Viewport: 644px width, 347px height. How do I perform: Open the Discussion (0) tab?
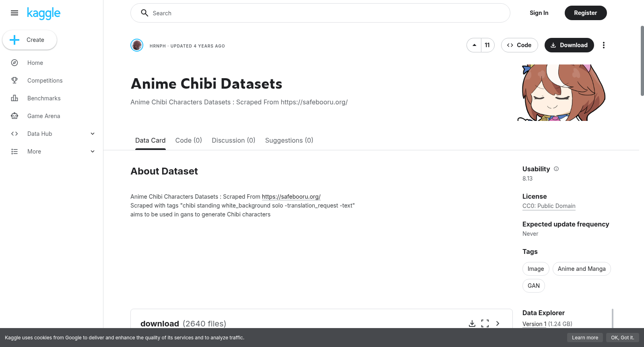(233, 140)
